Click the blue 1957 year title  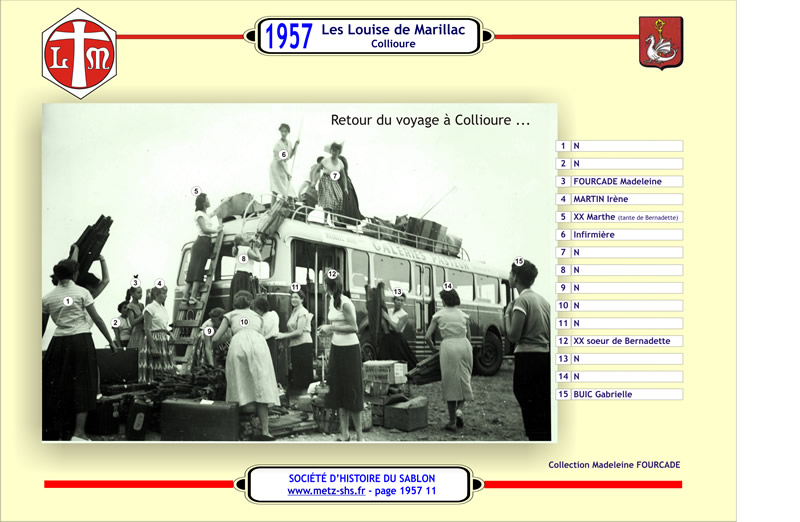pyautogui.click(x=288, y=36)
